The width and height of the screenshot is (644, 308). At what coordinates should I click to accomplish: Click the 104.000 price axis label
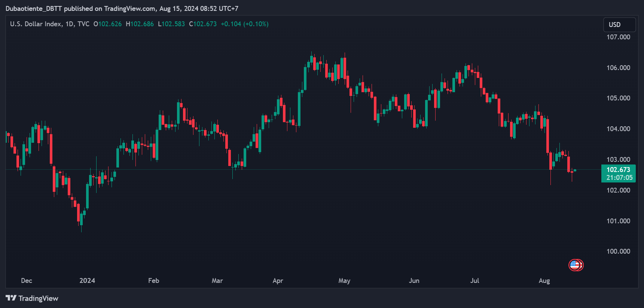click(618, 129)
